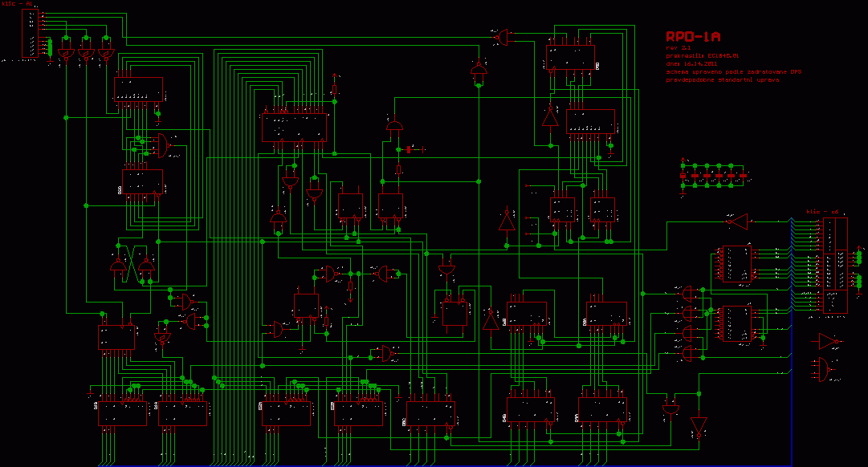Select the 'rev 2.1' revision text

[x=679, y=47]
